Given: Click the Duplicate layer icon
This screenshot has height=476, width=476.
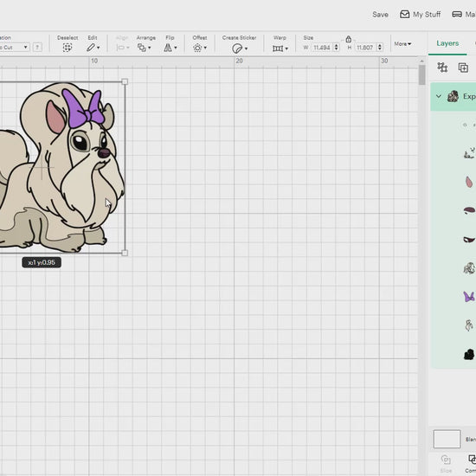Looking at the screenshot, I should coord(463,68).
